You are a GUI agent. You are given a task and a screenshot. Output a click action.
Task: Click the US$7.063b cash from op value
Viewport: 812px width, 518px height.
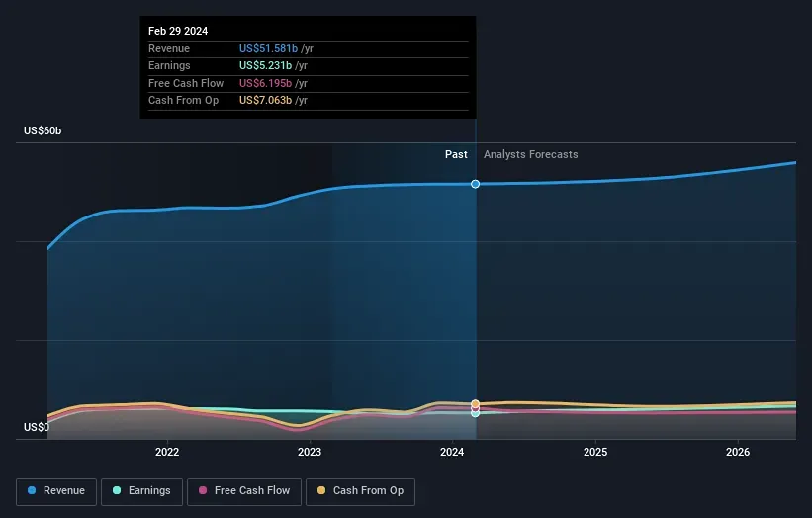[266, 101]
